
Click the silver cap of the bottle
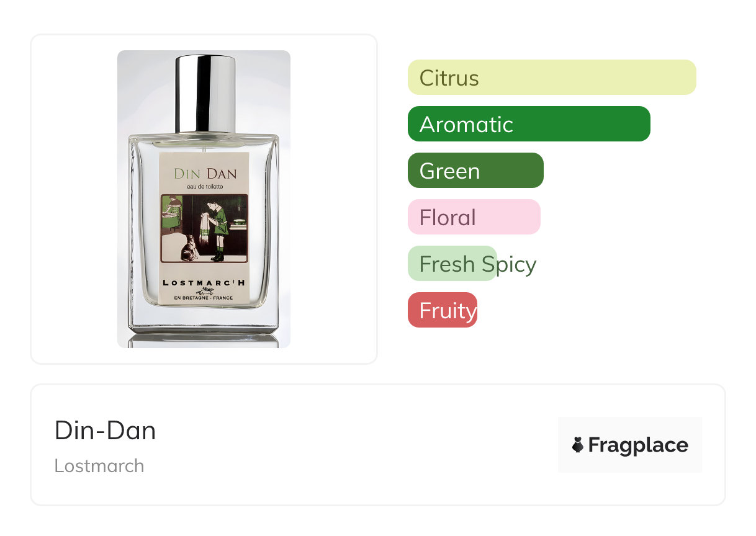click(205, 94)
